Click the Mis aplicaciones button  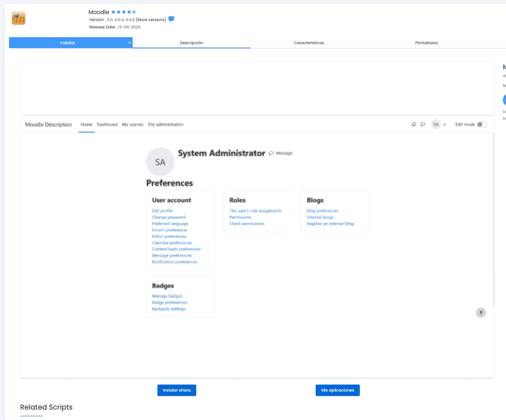tap(338, 390)
